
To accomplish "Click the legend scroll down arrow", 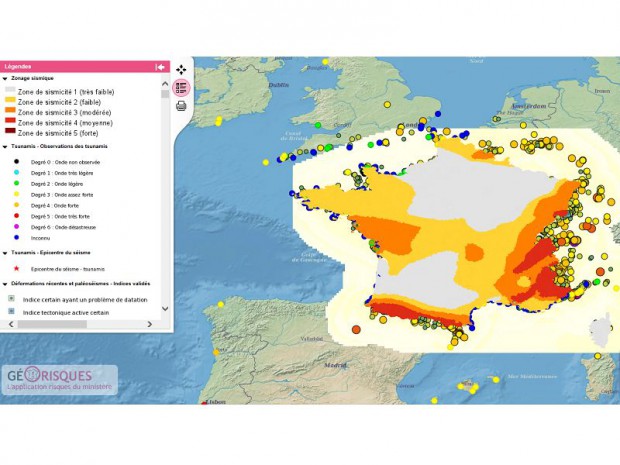I will [165, 309].
